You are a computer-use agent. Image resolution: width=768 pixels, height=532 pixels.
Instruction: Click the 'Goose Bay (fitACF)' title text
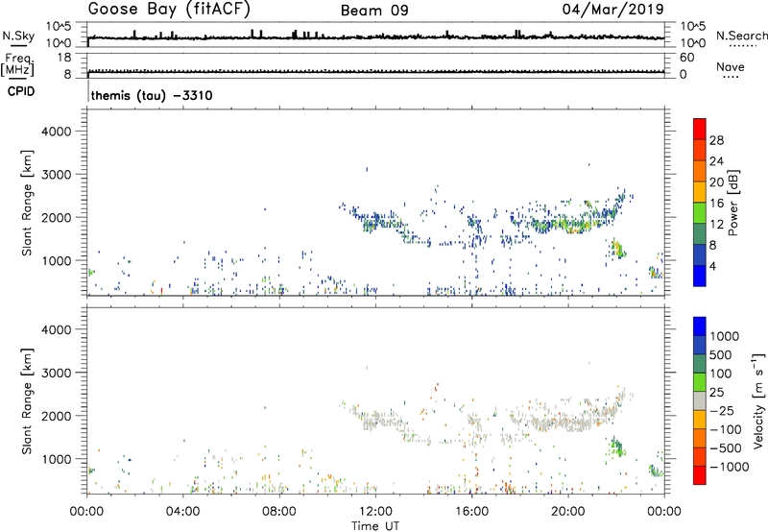click(169, 10)
